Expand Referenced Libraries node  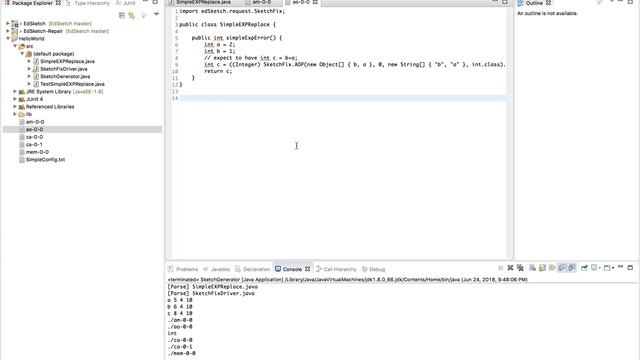[x=15, y=107]
